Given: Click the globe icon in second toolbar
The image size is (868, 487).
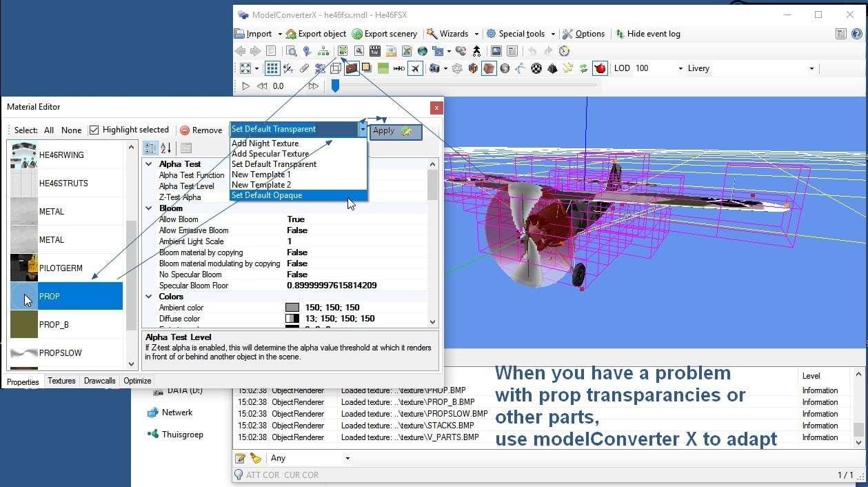Looking at the screenshot, I should (x=422, y=51).
